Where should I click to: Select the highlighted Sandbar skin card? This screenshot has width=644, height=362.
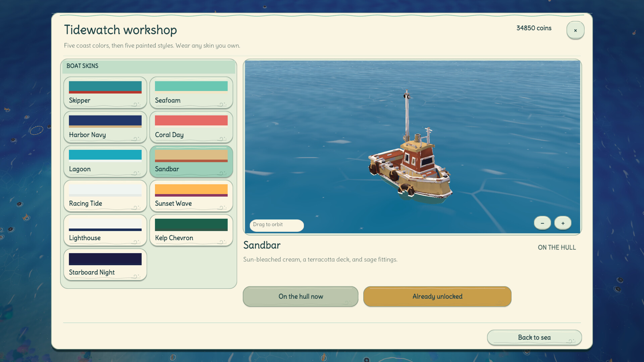(191, 162)
